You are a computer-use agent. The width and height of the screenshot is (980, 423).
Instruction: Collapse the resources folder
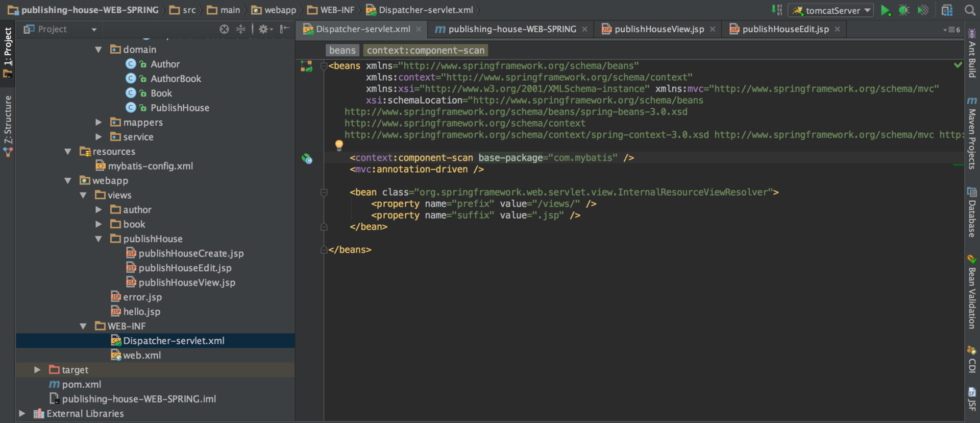point(68,152)
